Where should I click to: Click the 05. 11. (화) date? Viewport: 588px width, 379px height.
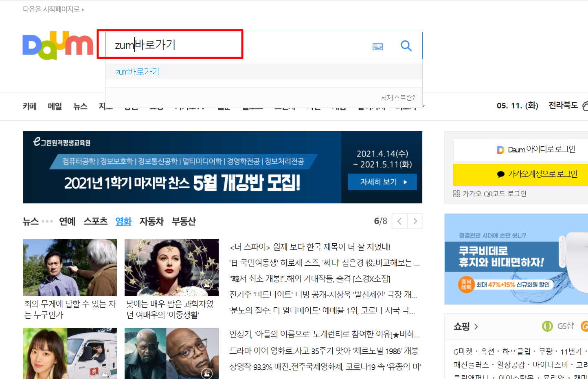(x=518, y=106)
